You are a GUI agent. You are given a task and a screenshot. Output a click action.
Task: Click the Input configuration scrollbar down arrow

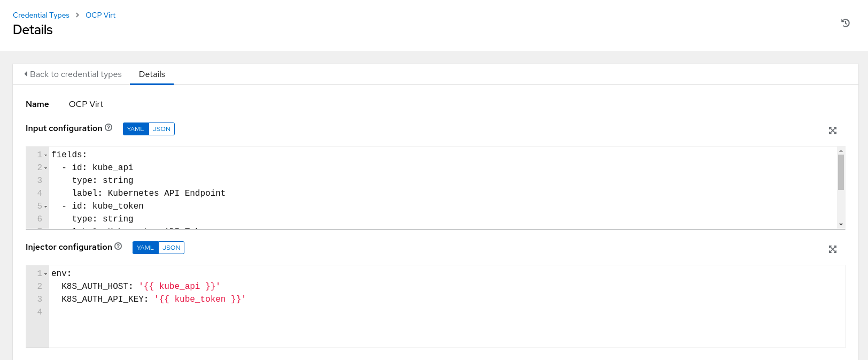(841, 225)
